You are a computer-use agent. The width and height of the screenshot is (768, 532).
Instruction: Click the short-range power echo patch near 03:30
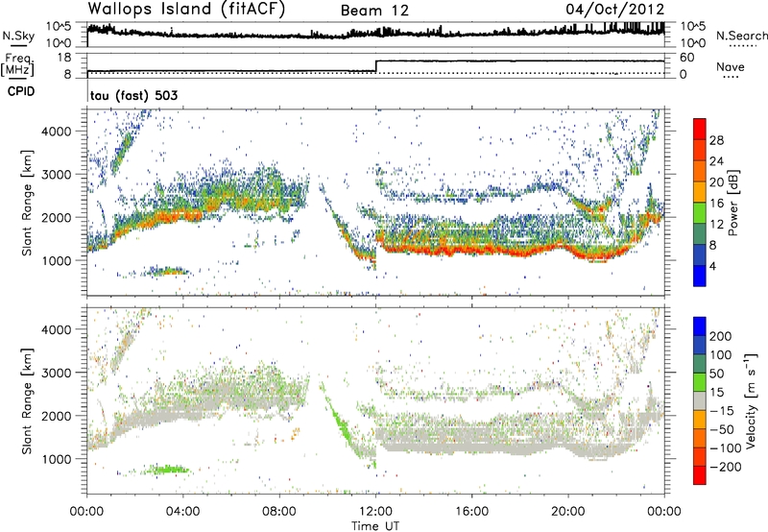tap(168, 271)
